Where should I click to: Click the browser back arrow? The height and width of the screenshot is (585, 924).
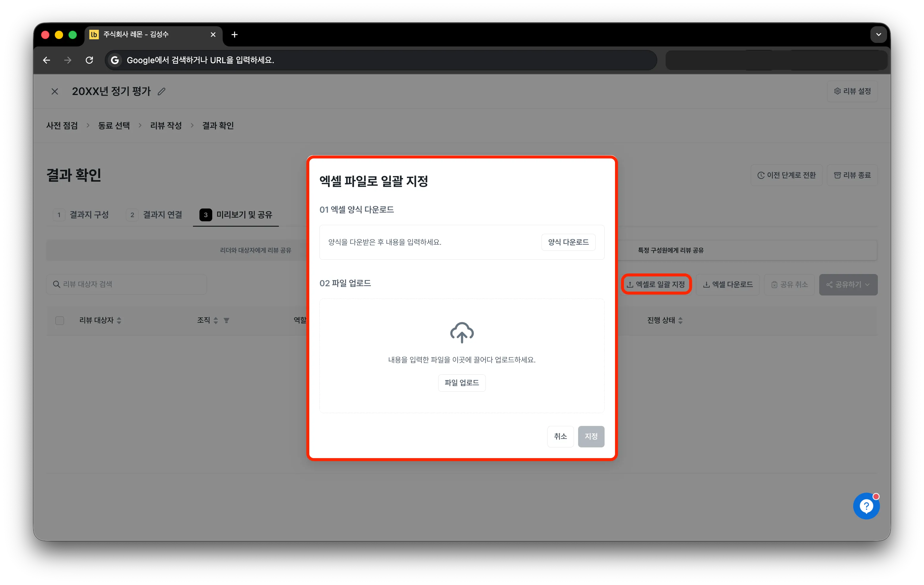[x=46, y=60]
